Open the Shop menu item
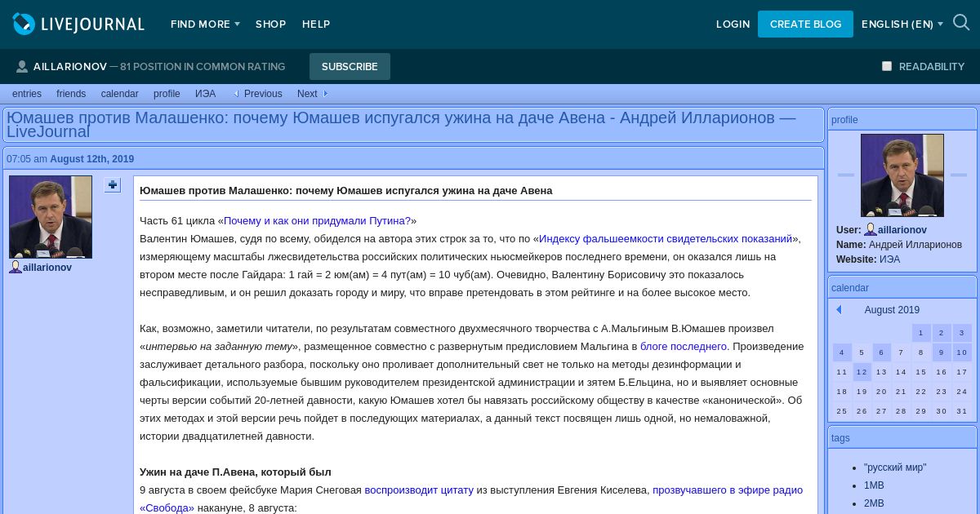The image size is (980, 514). [270, 24]
